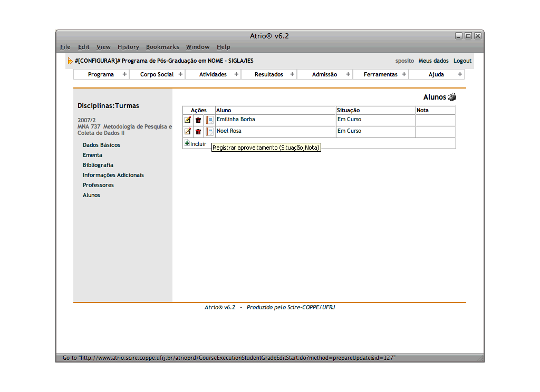The height and width of the screenshot is (392, 540).
Task: Open grade registration icon for Noel Rosa
Action: click(x=209, y=132)
